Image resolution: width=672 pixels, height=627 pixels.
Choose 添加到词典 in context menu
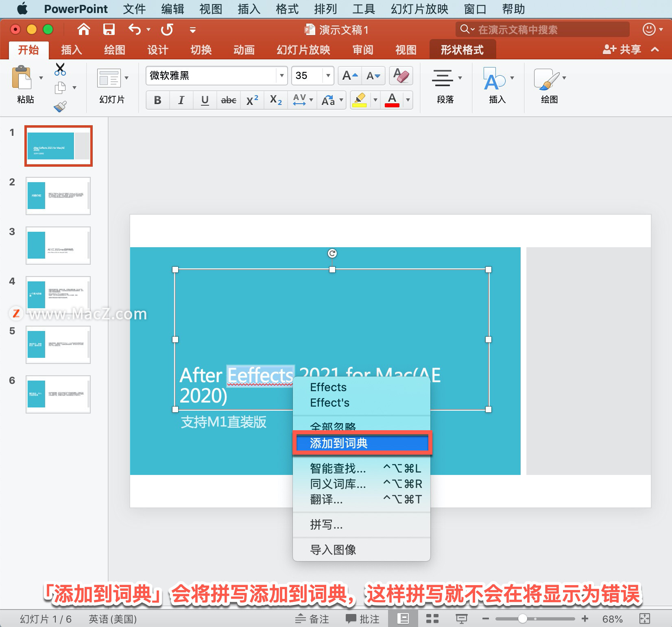pyautogui.click(x=362, y=443)
